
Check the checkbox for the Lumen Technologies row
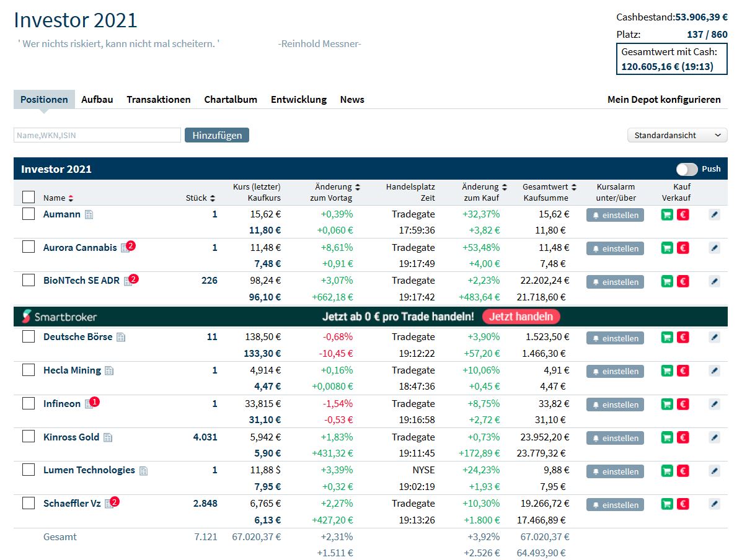(28, 470)
